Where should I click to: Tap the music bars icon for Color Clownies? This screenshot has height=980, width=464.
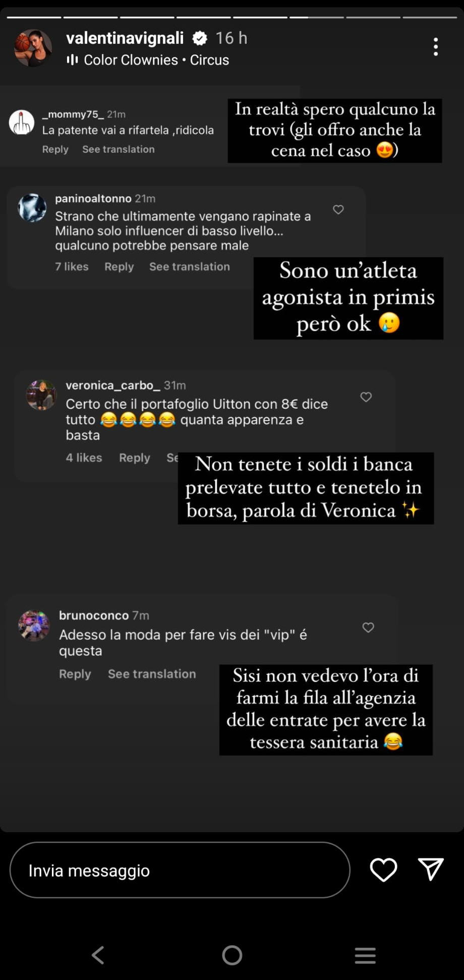click(x=72, y=60)
